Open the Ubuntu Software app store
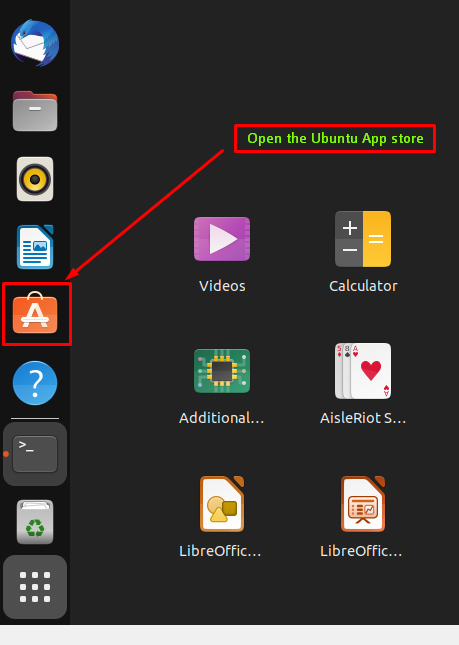The width and height of the screenshot is (459, 645). click(x=35, y=313)
